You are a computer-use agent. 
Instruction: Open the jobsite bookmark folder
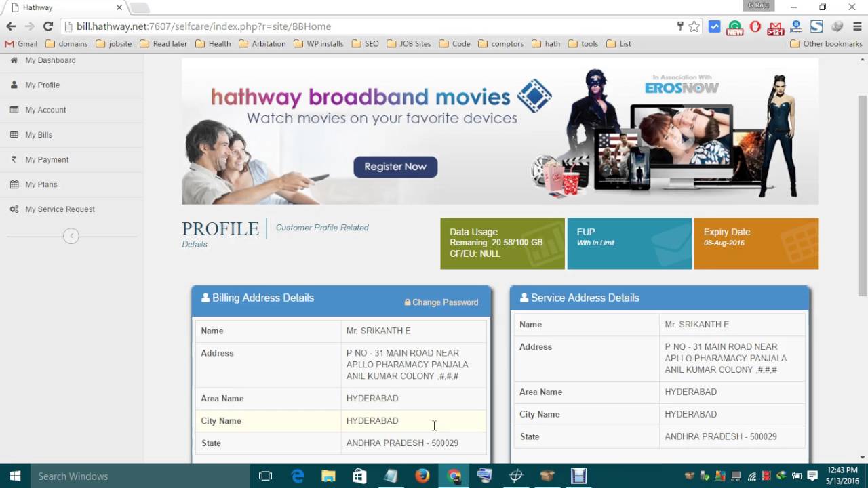coord(114,43)
